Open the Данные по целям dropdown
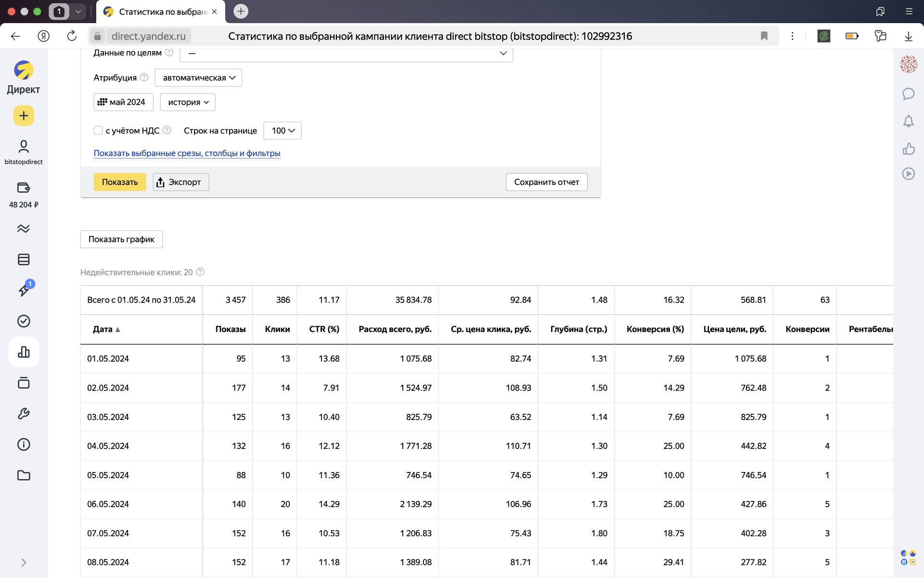This screenshot has width=924, height=578. 346,53
